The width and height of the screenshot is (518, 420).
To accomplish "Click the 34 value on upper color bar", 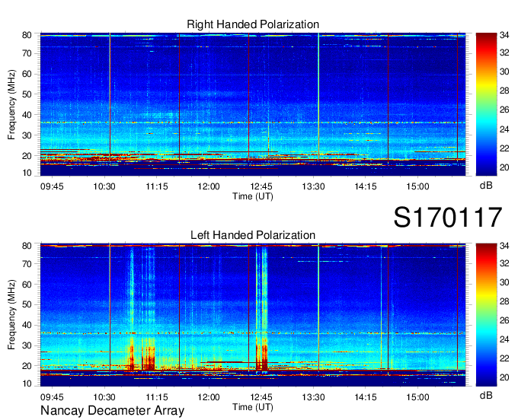I will pos(504,35).
